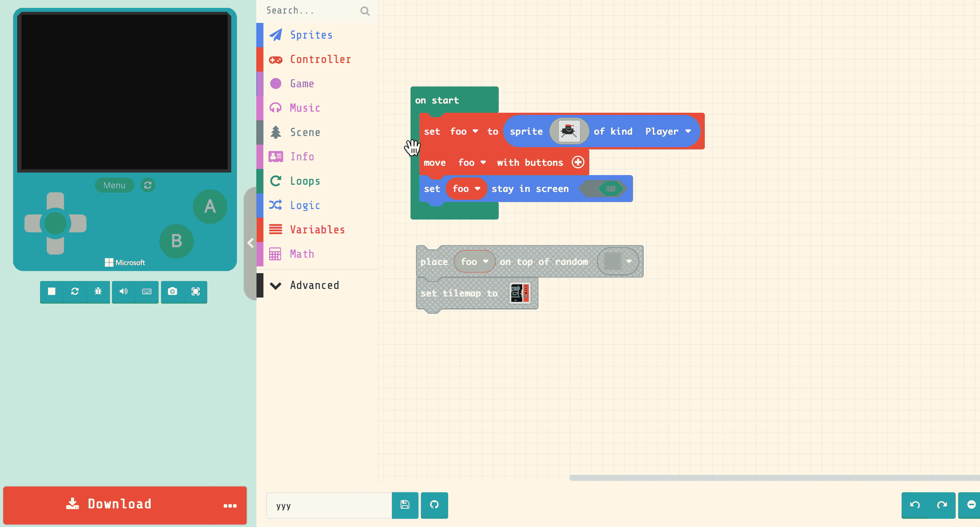The height and width of the screenshot is (527, 980).
Task: Take a screenshot with the camera icon
Action: tap(172, 291)
